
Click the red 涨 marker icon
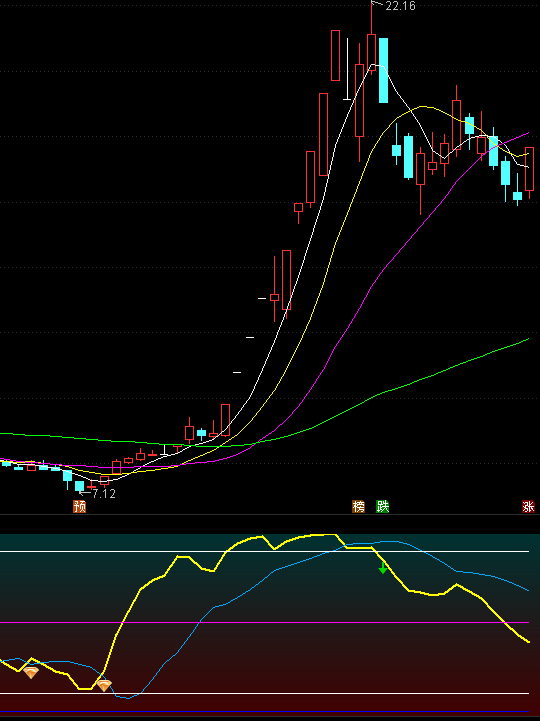click(x=529, y=507)
